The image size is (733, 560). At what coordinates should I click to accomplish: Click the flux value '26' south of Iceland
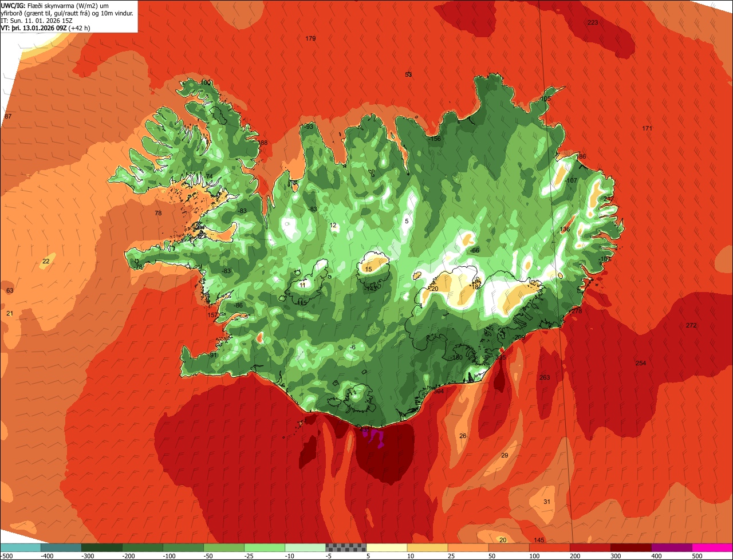[x=463, y=436]
